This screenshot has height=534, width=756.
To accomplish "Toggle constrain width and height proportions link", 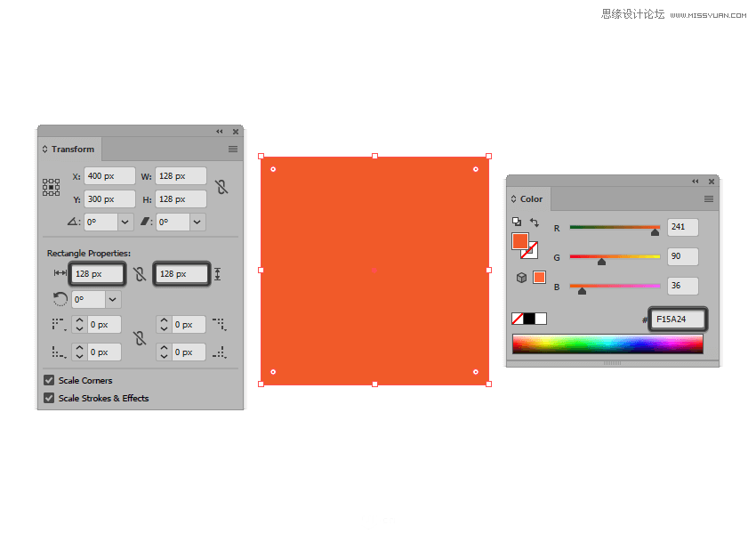I will [x=221, y=187].
